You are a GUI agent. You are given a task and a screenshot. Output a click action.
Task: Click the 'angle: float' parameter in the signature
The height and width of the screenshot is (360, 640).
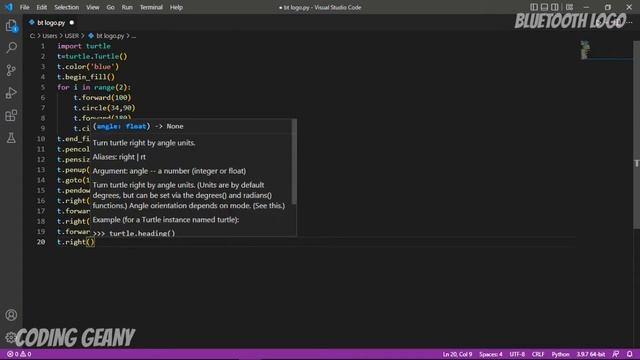[121, 127]
